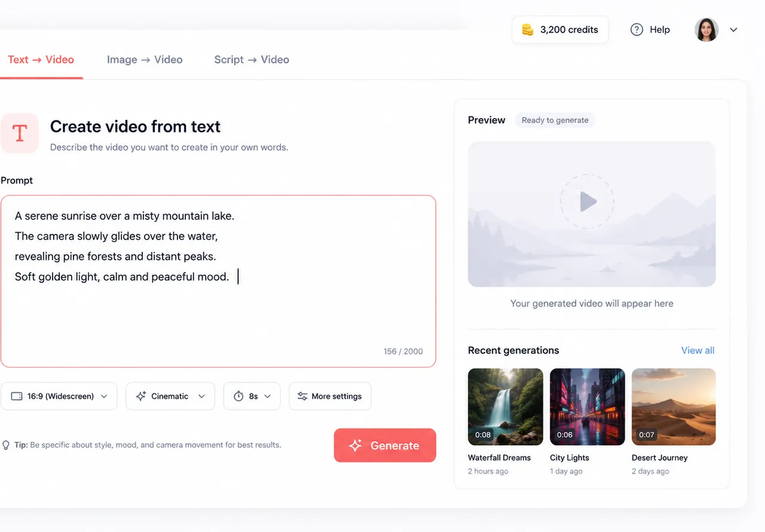Image resolution: width=765 pixels, height=532 pixels.
Task: Click the 0:08 duration badge
Action: (x=483, y=435)
